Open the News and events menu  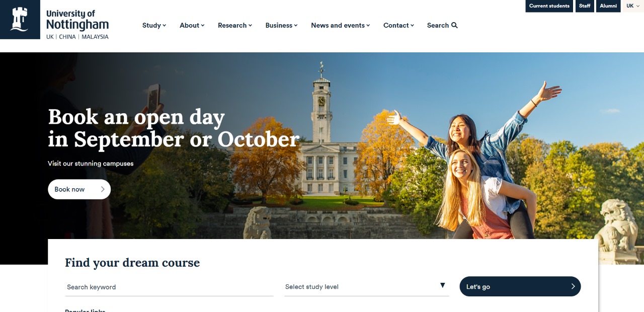341,25
